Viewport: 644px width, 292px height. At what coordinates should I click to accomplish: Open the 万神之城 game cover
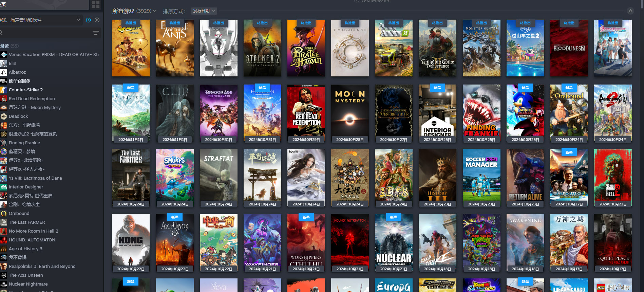coord(569,242)
